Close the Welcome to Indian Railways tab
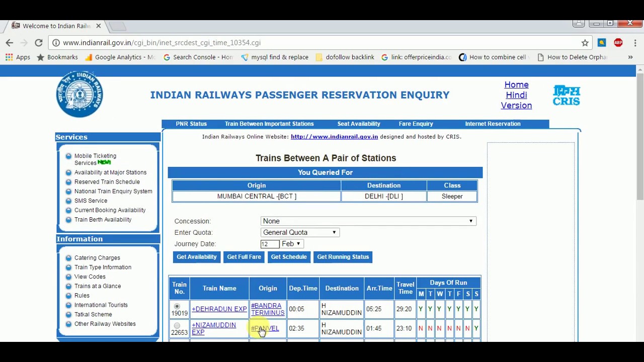This screenshot has width=644, height=362. pos(99,26)
